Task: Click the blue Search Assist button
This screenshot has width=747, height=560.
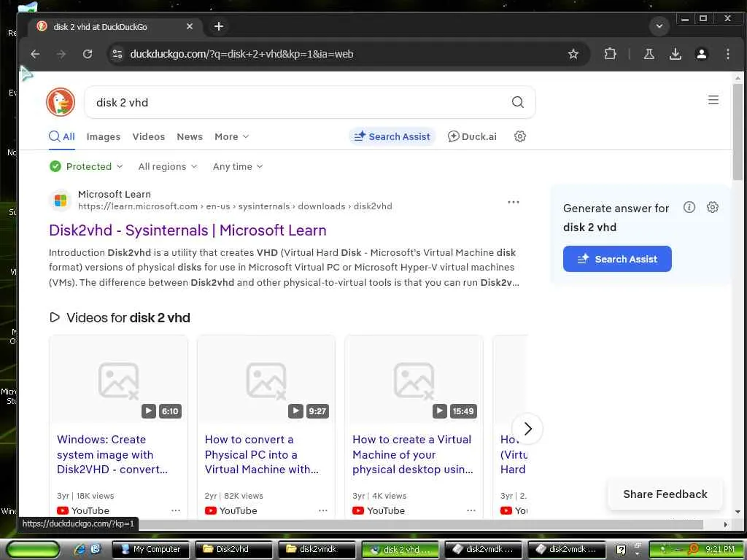Action: coord(617,259)
